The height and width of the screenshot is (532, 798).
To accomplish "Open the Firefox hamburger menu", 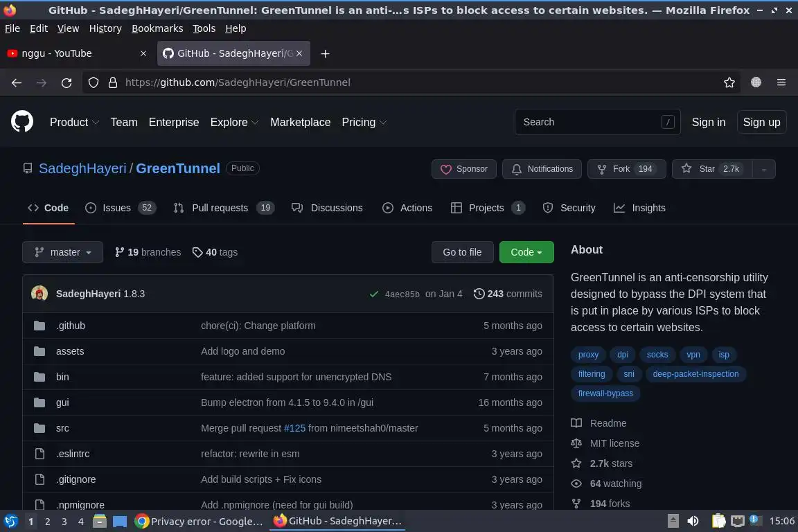I will [781, 82].
